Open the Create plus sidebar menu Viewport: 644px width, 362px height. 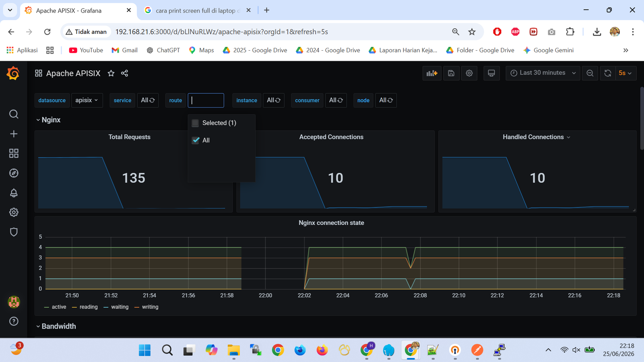pos(14,134)
